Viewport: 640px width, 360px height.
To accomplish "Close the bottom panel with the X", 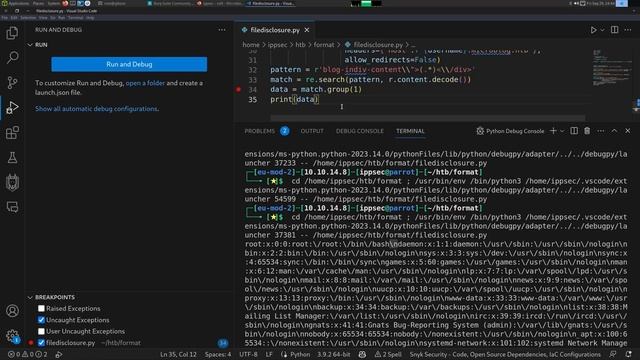I will click(x=628, y=131).
